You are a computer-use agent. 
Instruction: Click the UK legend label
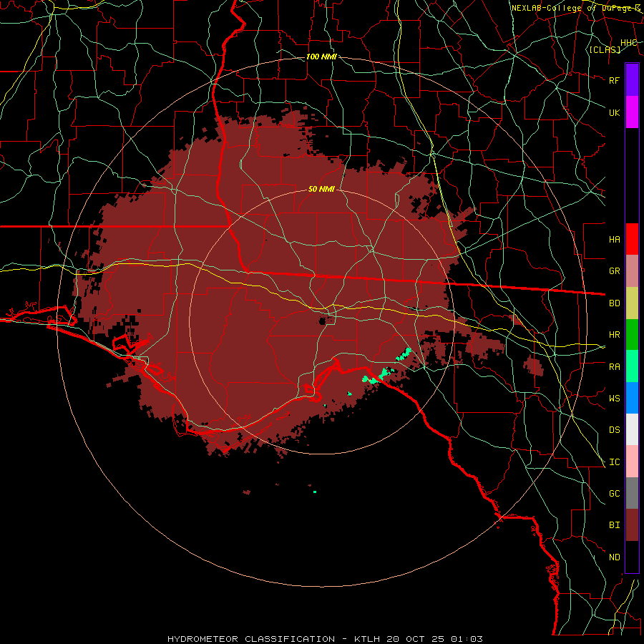point(615,112)
